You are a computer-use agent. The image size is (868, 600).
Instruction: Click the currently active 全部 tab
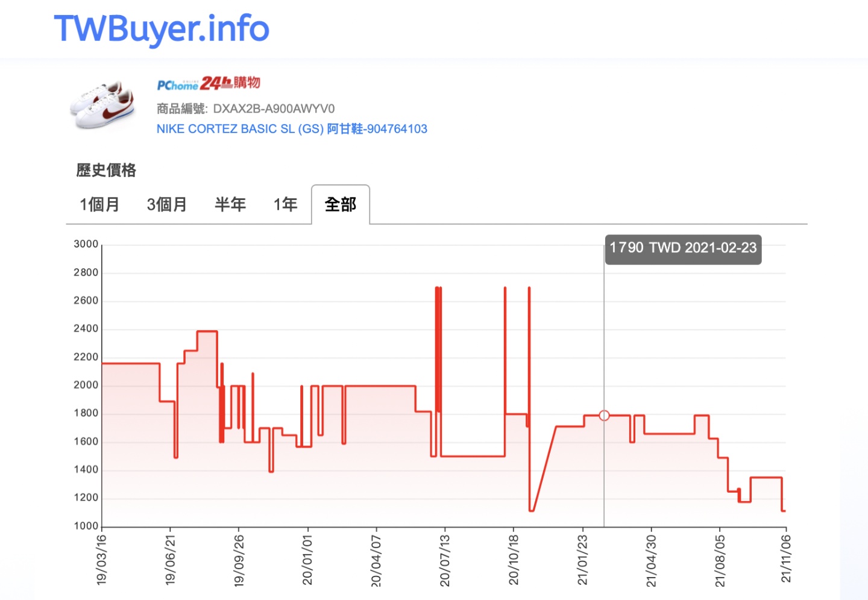point(341,204)
